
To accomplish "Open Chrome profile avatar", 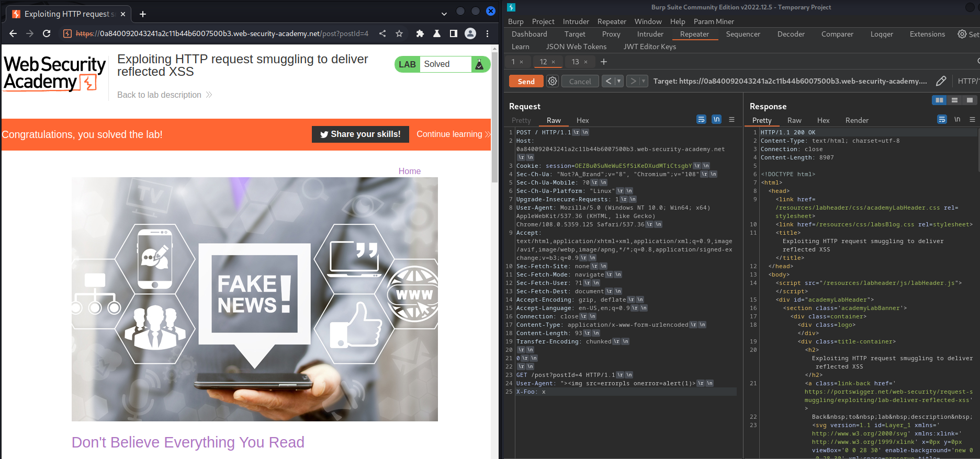I will (470, 33).
